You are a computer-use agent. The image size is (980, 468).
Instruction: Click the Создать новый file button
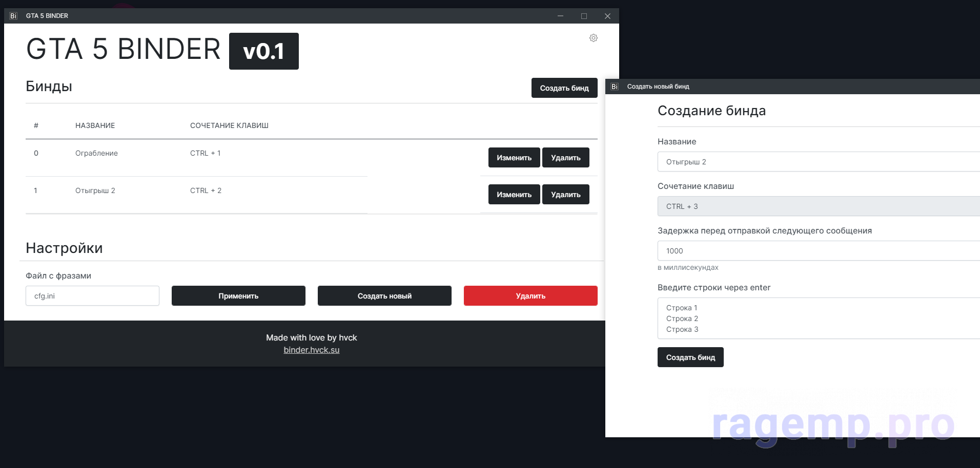(x=384, y=296)
